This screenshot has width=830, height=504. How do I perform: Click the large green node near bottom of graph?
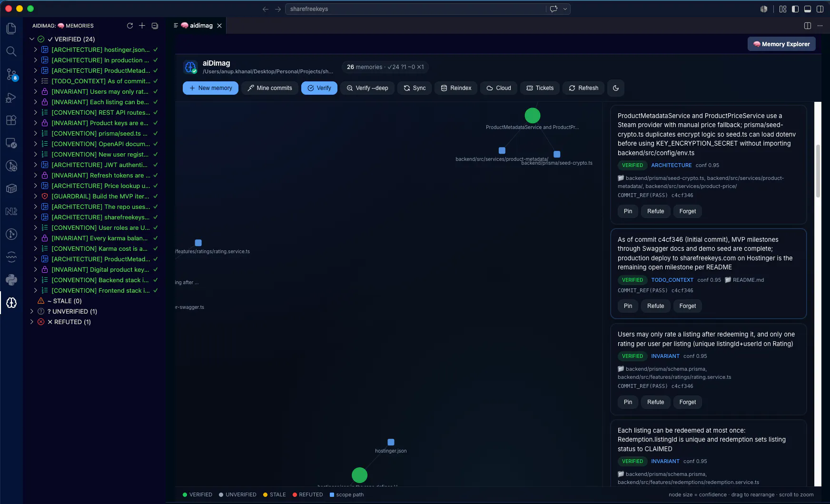click(x=359, y=475)
